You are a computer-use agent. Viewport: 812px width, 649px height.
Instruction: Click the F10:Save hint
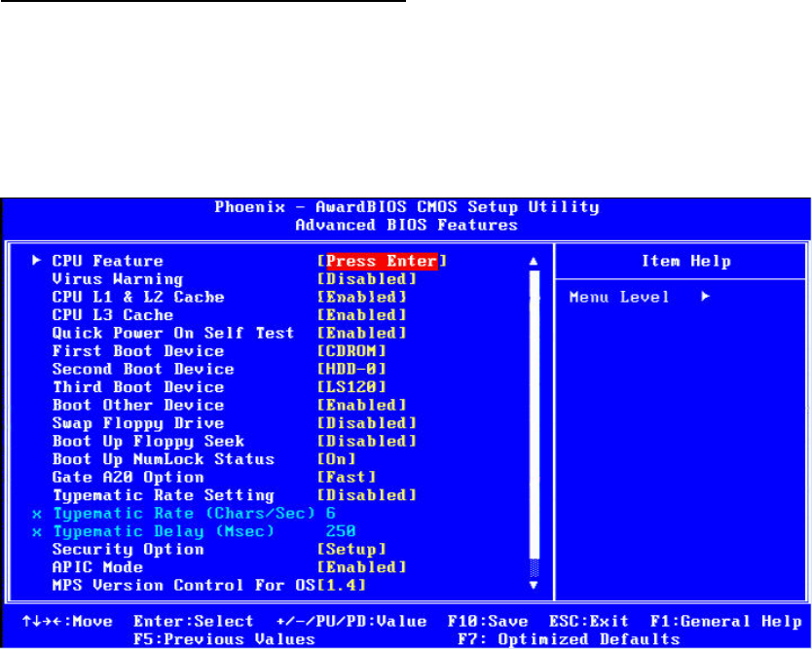(488, 621)
